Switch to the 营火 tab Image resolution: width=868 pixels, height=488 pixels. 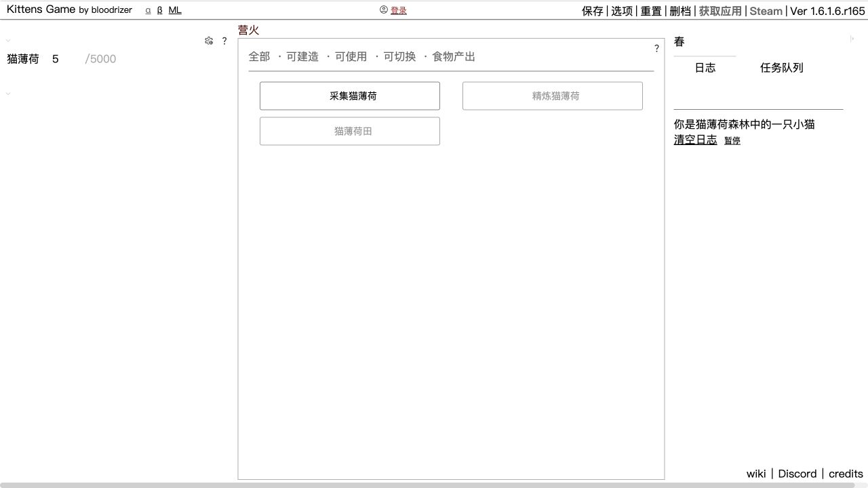pos(248,30)
